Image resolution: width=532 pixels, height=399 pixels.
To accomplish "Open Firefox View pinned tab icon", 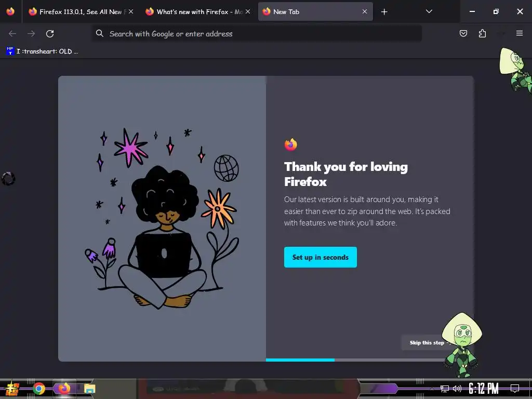I will point(10,11).
